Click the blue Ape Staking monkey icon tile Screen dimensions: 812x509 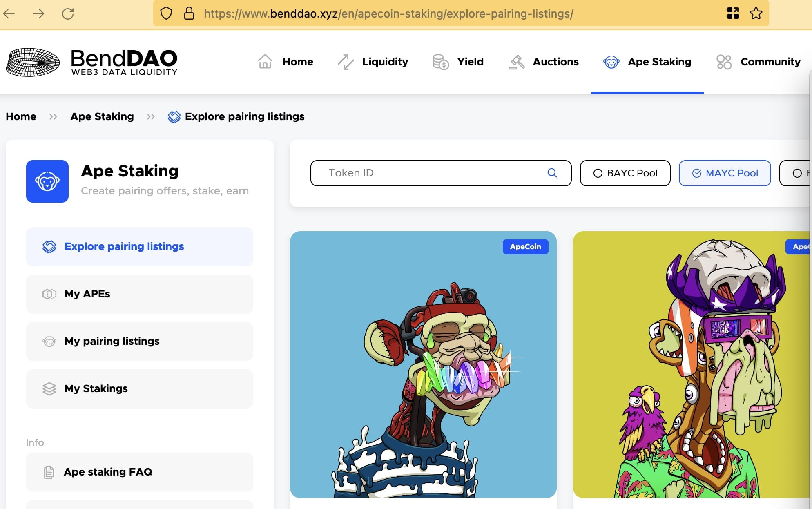pyautogui.click(x=47, y=181)
